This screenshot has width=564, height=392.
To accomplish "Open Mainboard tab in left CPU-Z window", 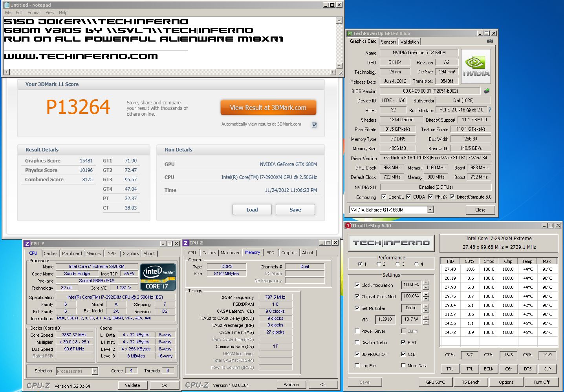I will tap(72, 253).
